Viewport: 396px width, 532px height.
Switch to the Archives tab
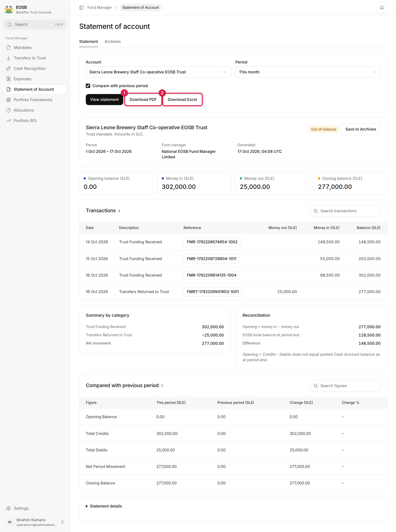point(113,42)
